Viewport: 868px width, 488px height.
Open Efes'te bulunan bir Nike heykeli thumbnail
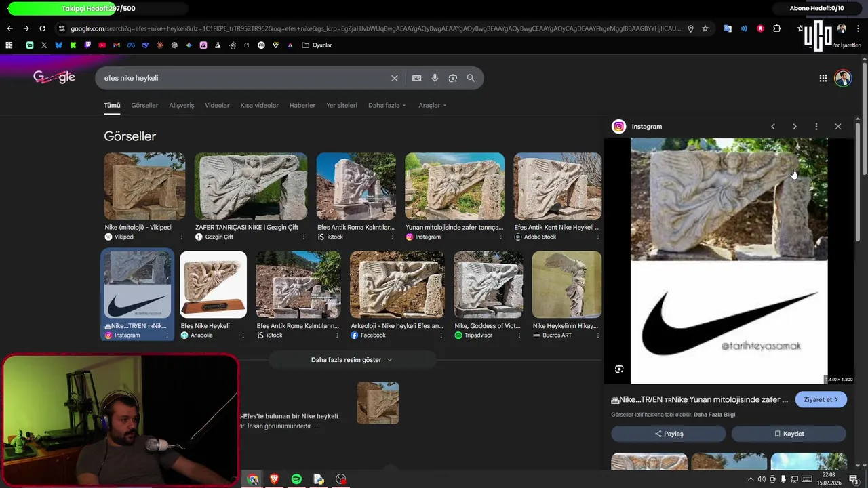pos(378,403)
